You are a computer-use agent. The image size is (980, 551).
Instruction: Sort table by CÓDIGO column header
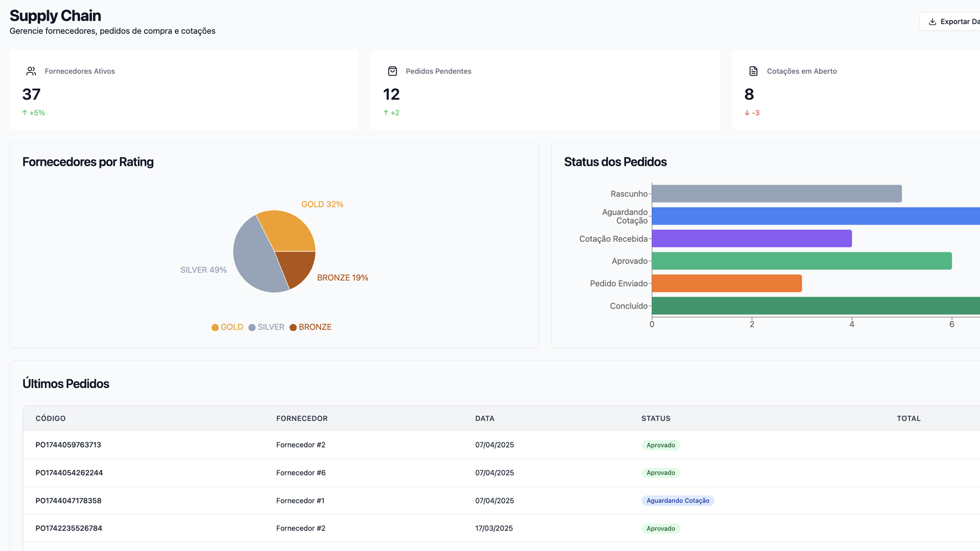[51, 418]
